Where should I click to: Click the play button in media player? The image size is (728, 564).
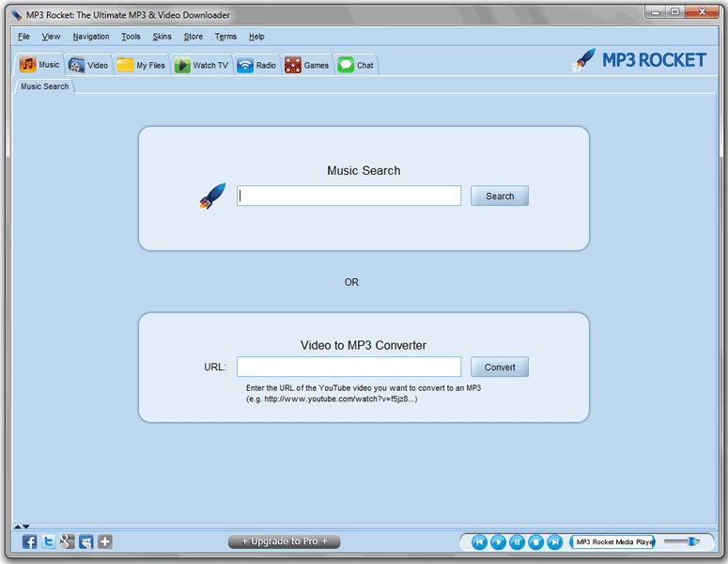coord(498,542)
